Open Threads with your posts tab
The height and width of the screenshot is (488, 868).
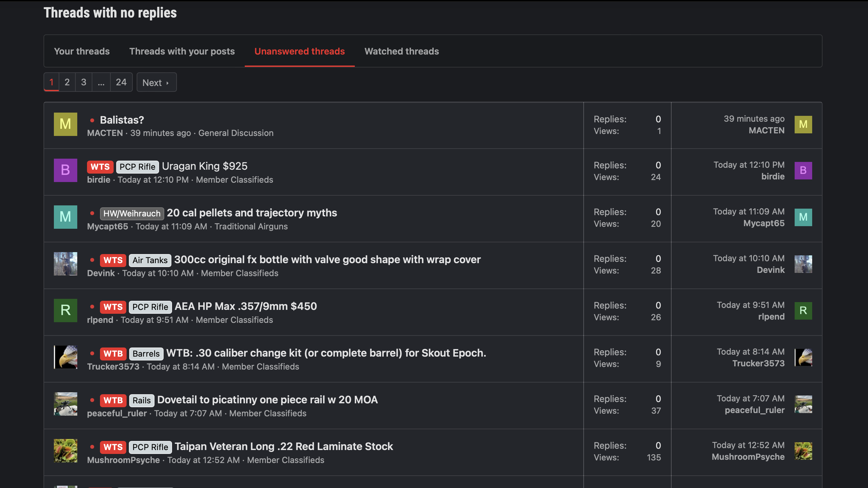(x=182, y=51)
